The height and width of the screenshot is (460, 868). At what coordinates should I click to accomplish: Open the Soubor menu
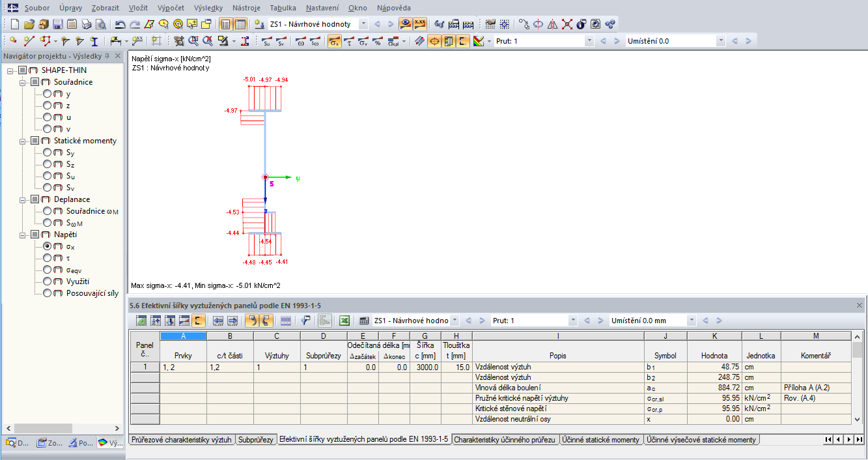click(x=36, y=8)
